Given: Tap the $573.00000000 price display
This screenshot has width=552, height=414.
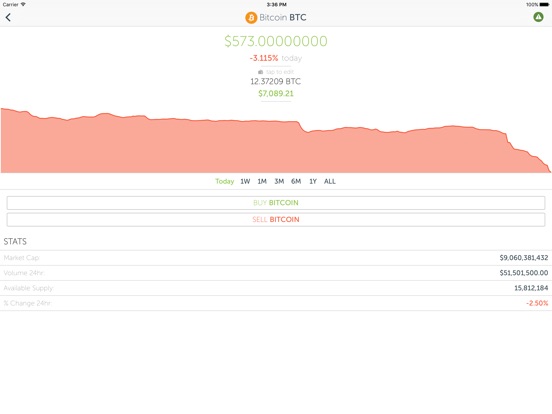Looking at the screenshot, I should pyautogui.click(x=276, y=41).
